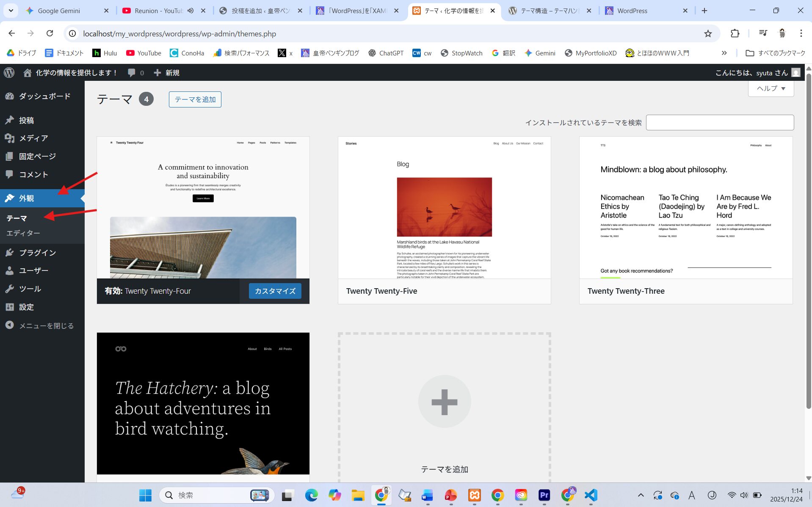Open the comments bubble icon in admin bar

(x=132, y=73)
